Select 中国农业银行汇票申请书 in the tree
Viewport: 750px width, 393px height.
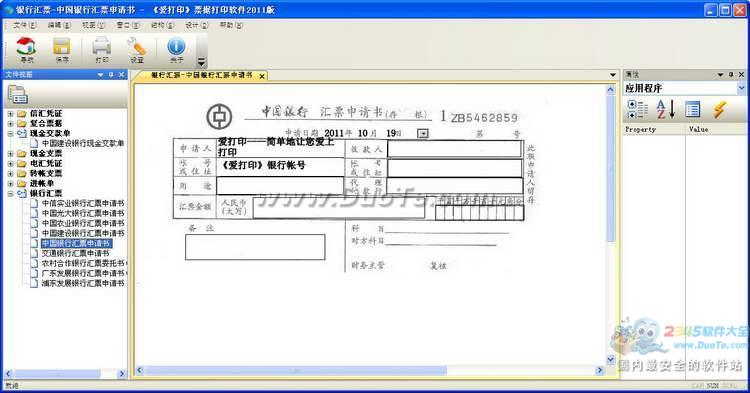(x=83, y=223)
